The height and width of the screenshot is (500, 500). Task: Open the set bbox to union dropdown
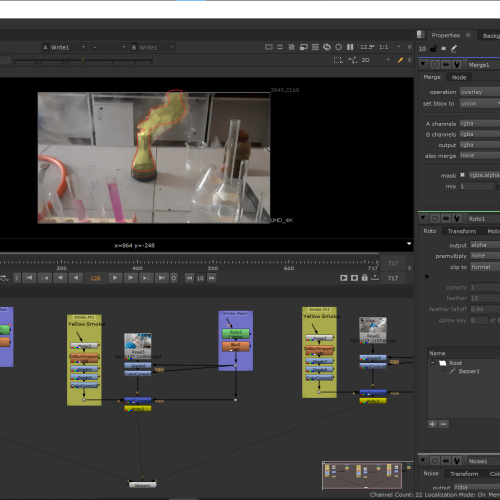coord(480,104)
